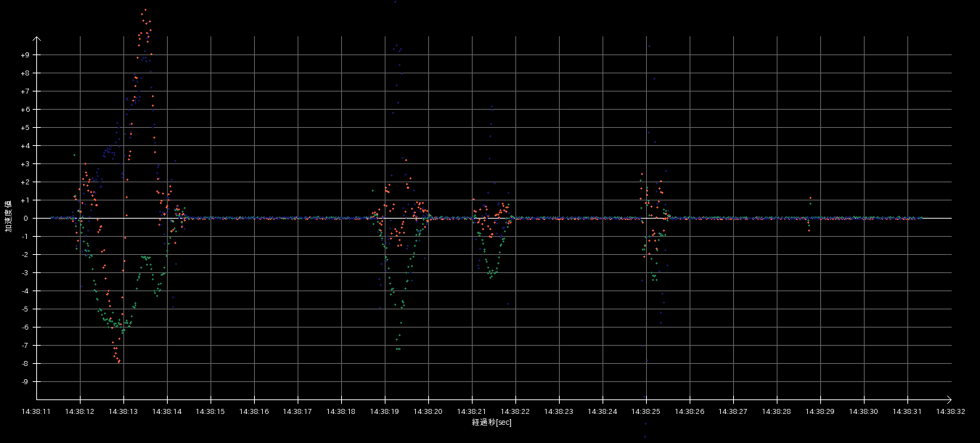Viewport: 980px width, 443px height.
Task: Click the green low point near -7 at 14:38:19
Action: (397, 349)
